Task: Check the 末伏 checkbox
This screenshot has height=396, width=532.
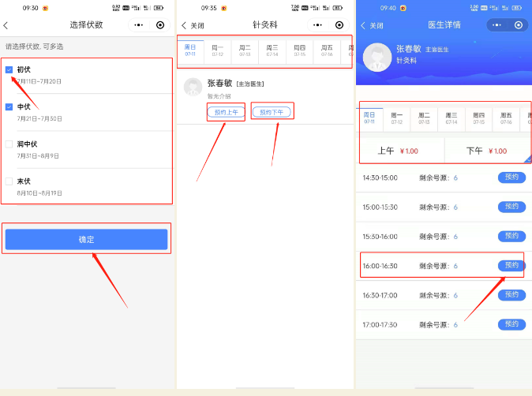Action: coord(9,181)
